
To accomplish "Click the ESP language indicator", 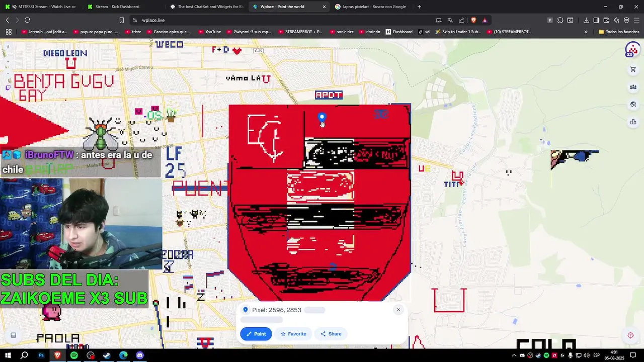I will pos(596,355).
